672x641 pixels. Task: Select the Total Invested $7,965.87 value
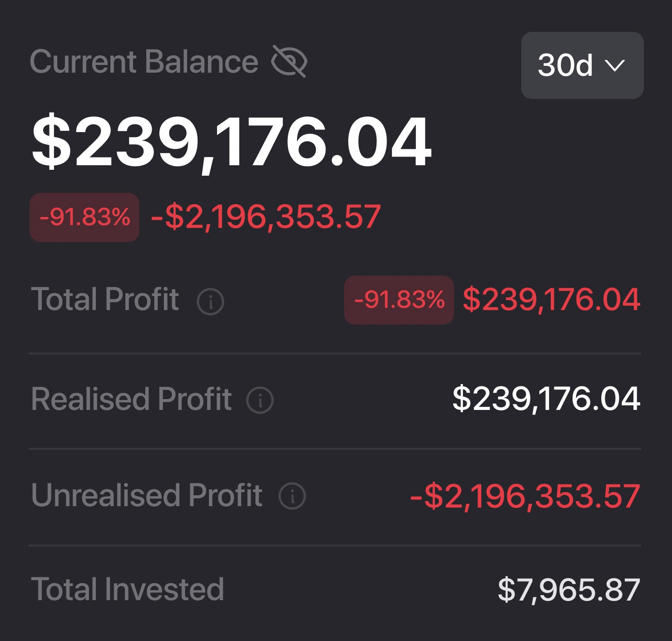point(569,590)
